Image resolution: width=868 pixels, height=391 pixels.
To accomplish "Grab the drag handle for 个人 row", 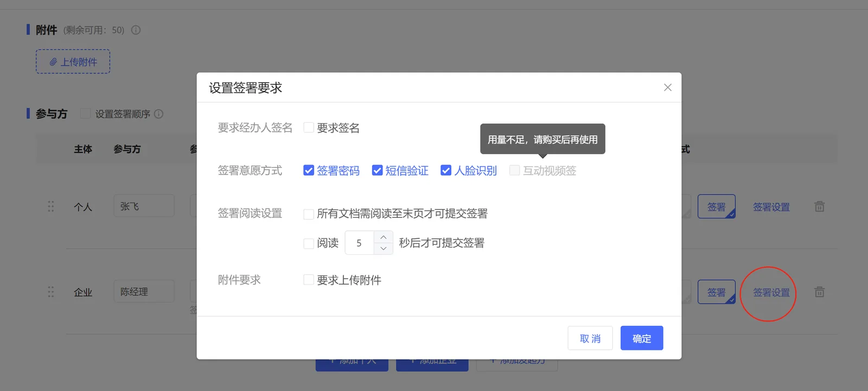I will [51, 206].
